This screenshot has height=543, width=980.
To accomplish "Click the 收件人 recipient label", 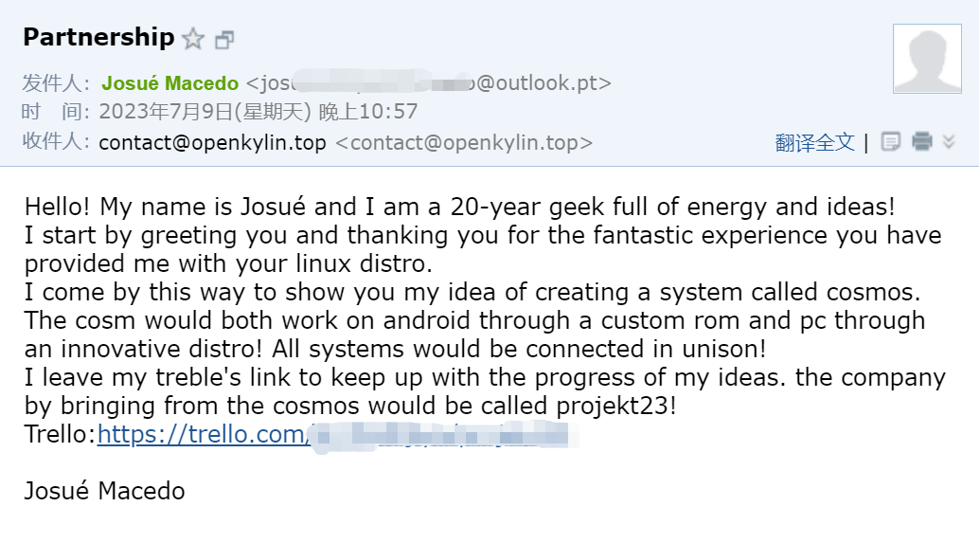I will coord(55,143).
